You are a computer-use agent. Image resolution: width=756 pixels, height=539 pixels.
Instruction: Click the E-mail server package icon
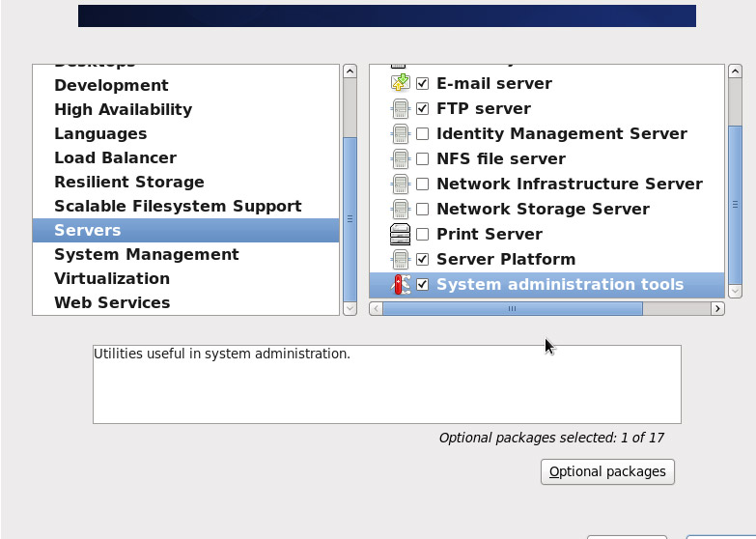tap(400, 83)
